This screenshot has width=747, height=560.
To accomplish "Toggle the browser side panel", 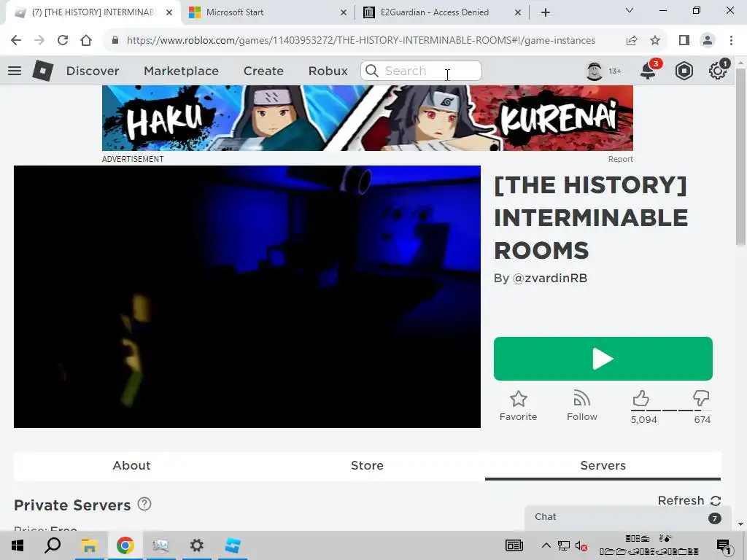I will coord(684,40).
